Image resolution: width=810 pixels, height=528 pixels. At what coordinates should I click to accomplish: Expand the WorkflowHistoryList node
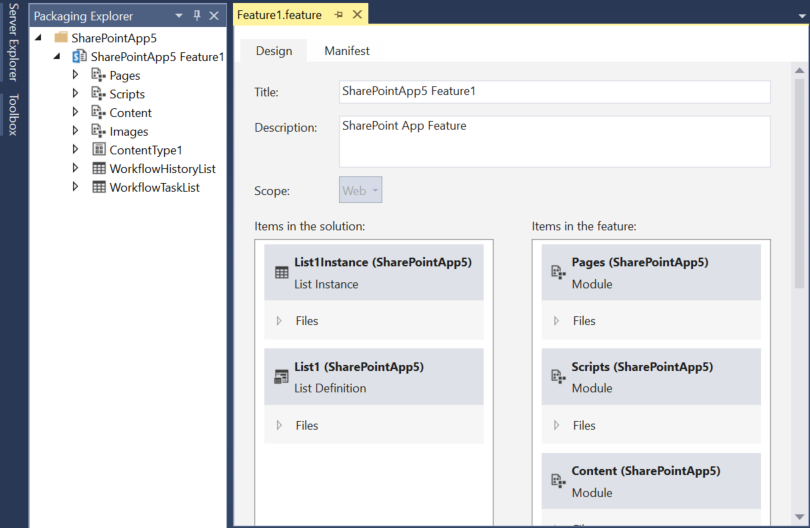coord(75,168)
